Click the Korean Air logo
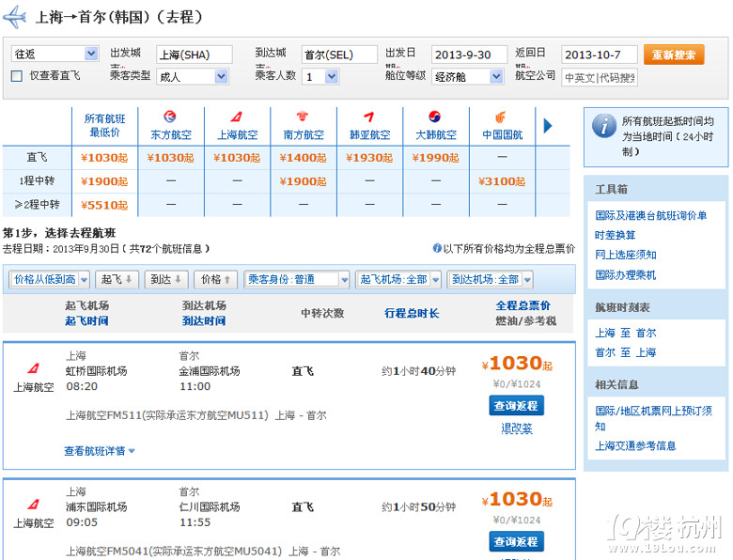This screenshot has height=560, width=733. (435, 117)
